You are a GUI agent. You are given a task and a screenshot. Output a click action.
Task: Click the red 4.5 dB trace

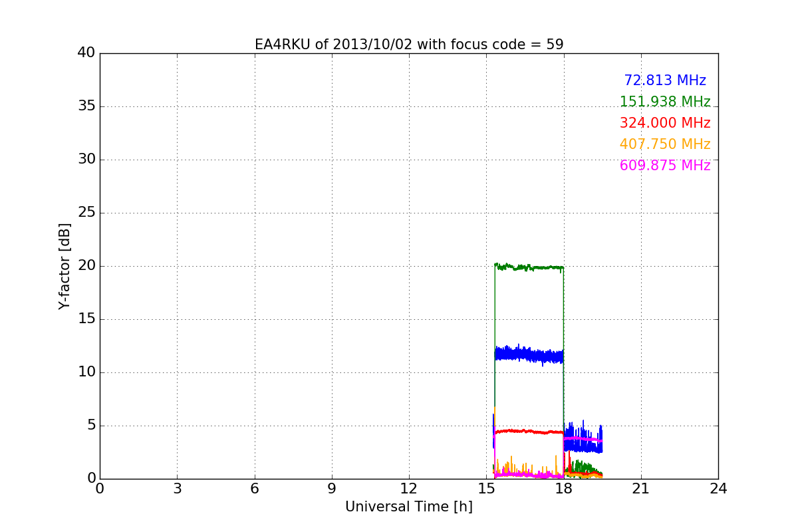click(x=529, y=432)
